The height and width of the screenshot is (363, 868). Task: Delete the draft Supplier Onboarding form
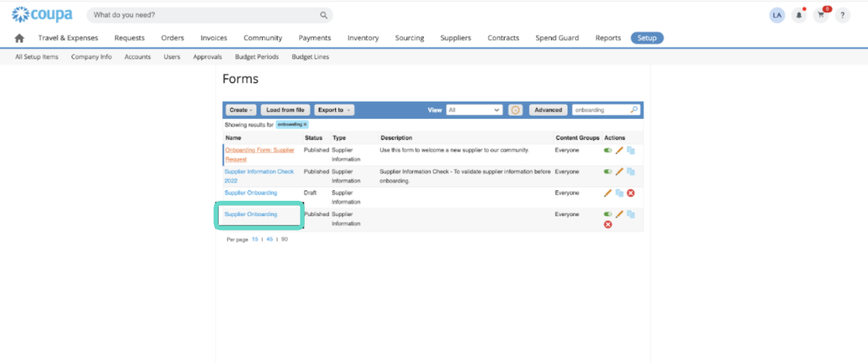[x=631, y=193]
